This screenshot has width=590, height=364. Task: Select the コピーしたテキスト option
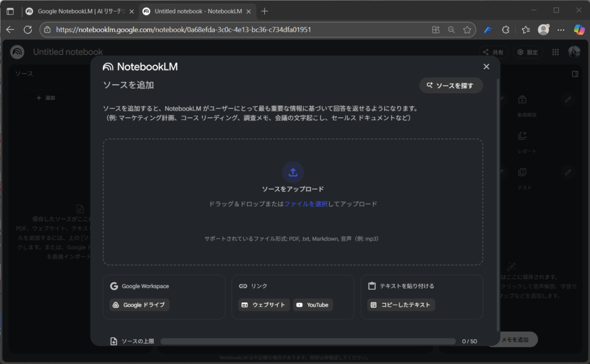pyautogui.click(x=401, y=305)
